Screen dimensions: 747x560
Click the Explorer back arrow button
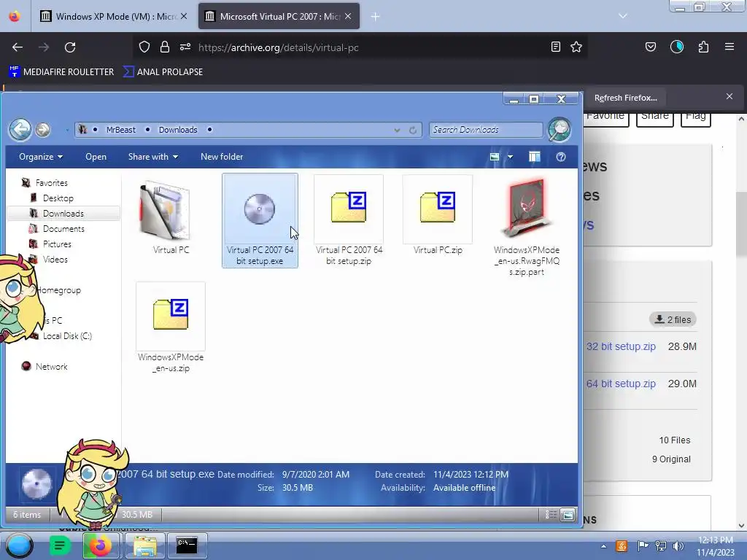20,130
